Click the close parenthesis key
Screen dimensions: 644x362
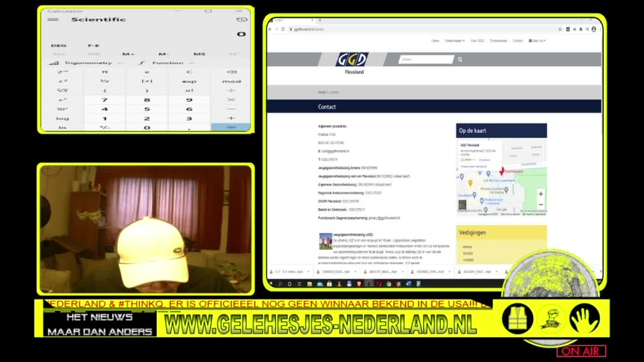pyautogui.click(x=147, y=90)
